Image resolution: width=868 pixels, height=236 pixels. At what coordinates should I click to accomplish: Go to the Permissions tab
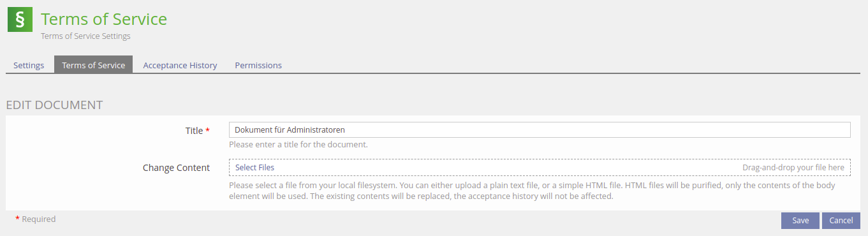[258, 65]
